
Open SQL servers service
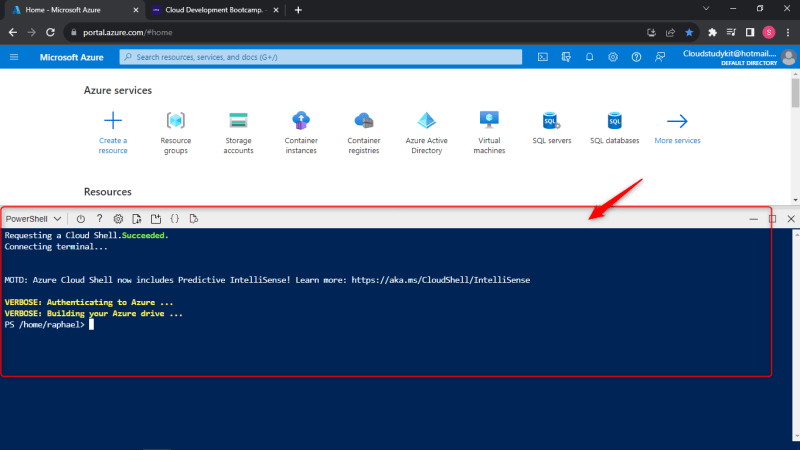point(552,128)
